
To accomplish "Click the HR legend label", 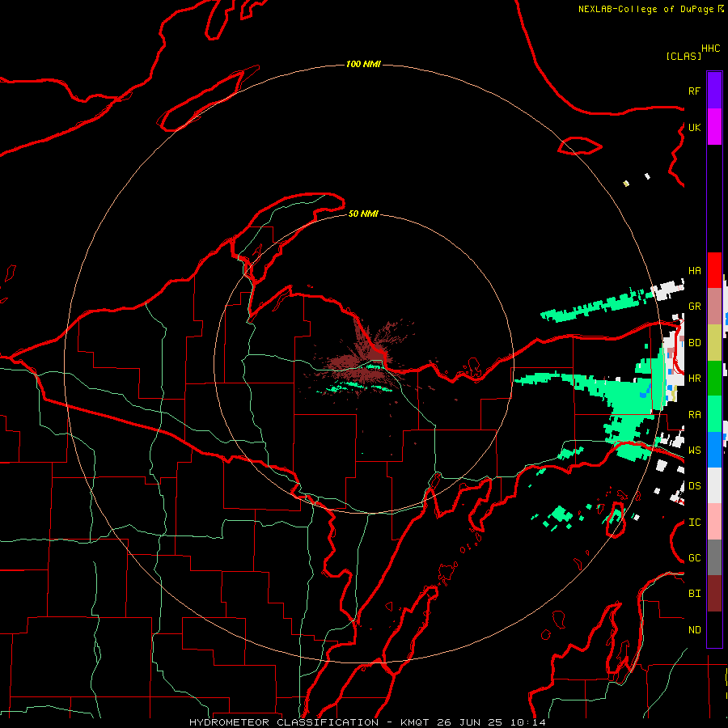I will pyautogui.click(x=694, y=378).
